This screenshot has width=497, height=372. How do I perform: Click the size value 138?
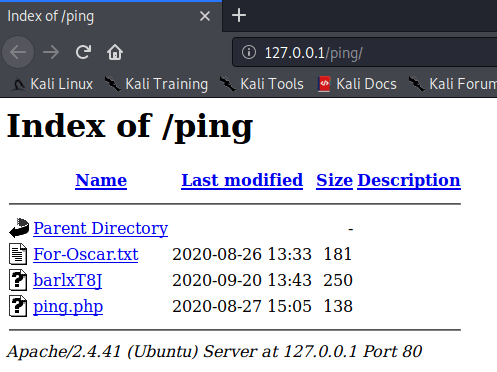pos(338,306)
